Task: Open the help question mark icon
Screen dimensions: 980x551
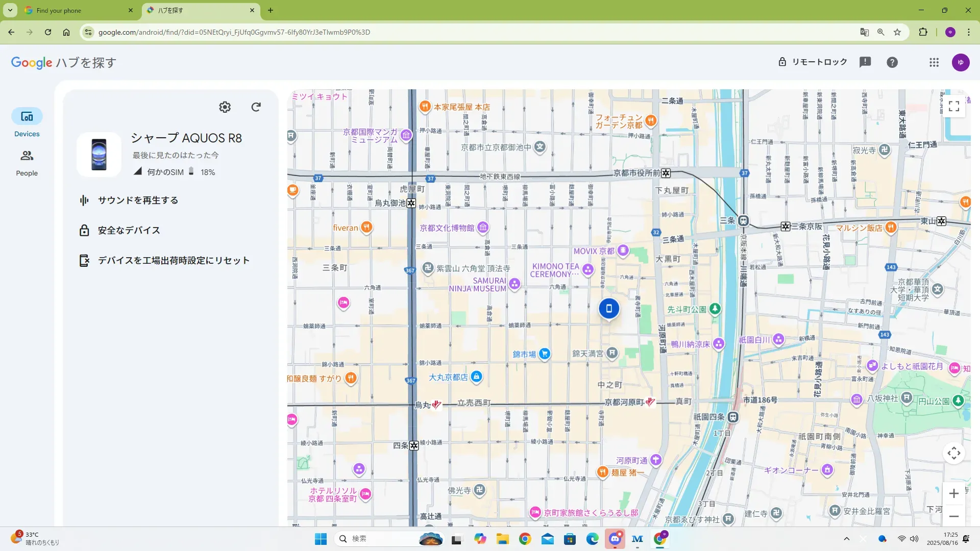Action: 892,62
